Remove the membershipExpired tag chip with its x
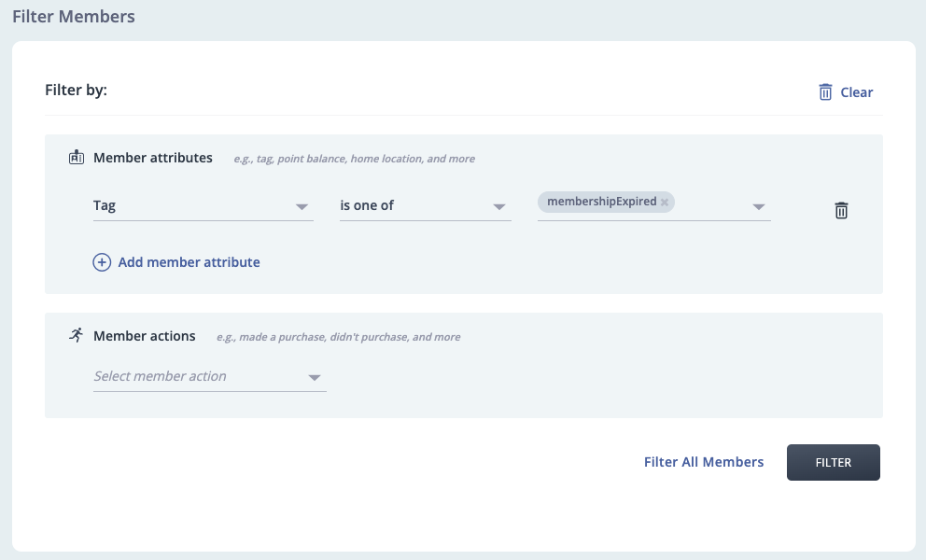The width and height of the screenshot is (926, 560). coord(665,202)
